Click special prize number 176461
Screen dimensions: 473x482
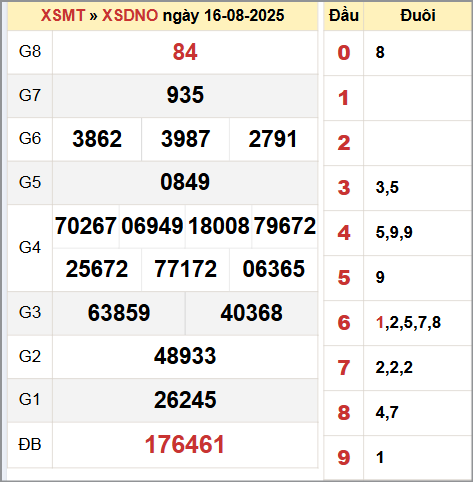(x=185, y=444)
